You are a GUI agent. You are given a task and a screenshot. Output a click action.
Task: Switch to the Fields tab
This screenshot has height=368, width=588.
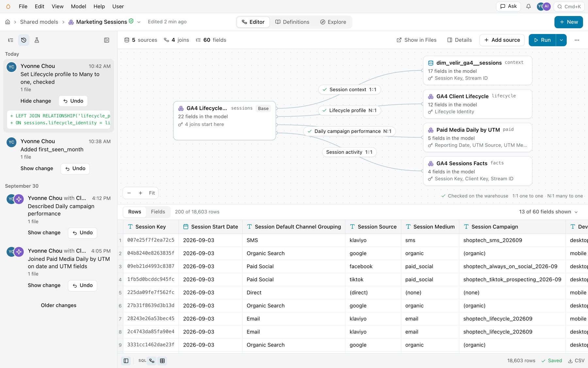[158, 212]
